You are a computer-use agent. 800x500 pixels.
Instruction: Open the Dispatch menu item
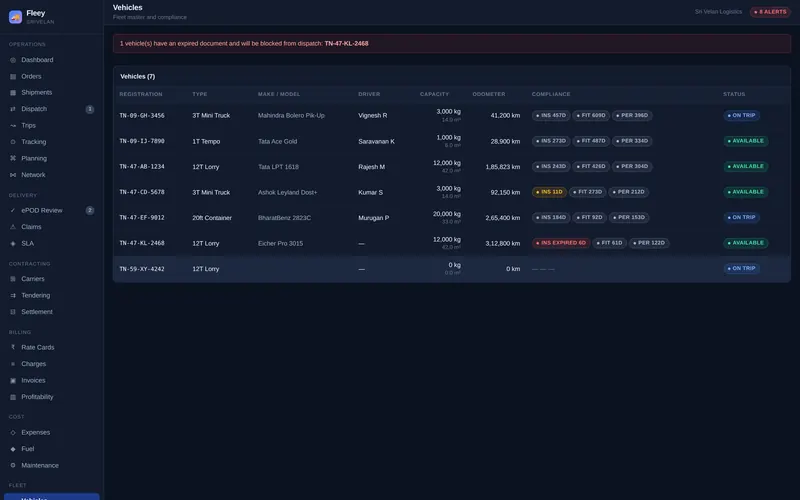52,109
